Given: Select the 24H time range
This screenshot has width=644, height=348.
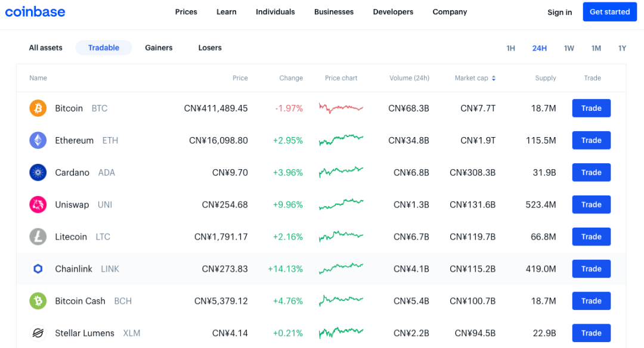Looking at the screenshot, I should 539,48.
